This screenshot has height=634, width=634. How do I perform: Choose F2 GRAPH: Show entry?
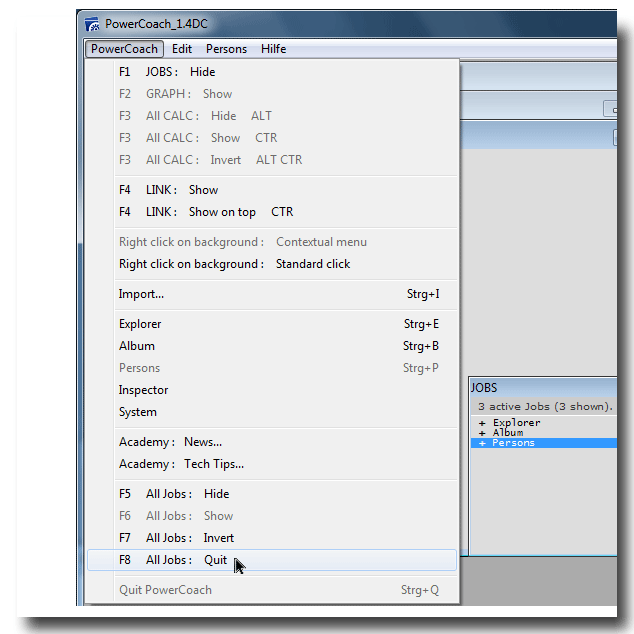tap(272, 94)
